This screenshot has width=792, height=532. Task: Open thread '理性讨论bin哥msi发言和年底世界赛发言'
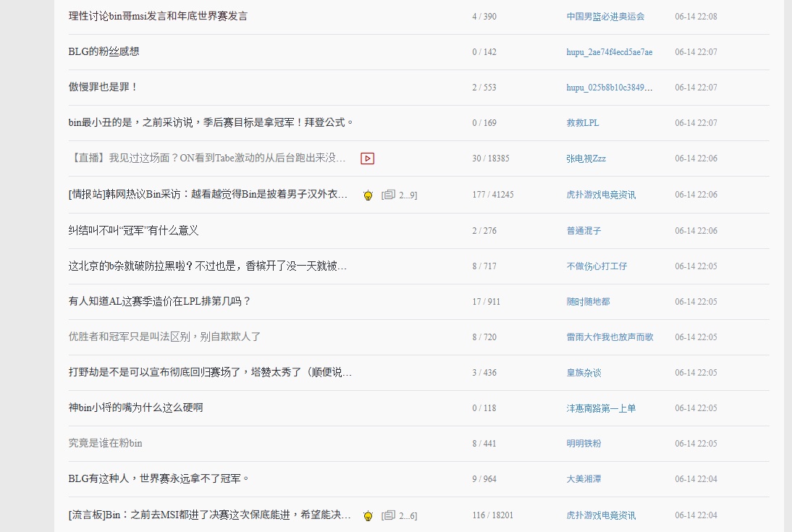tap(158, 16)
